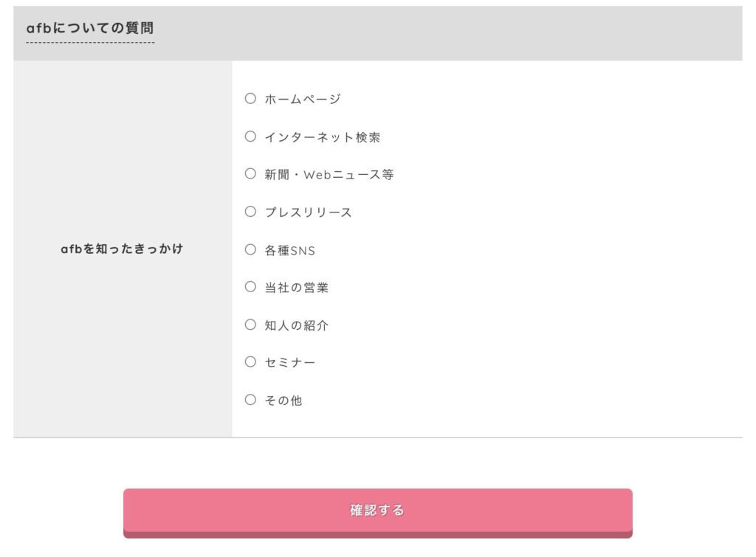Image resolution: width=756 pixels, height=557 pixels.
Task: Click the インターネット検索 option label text
Action: coord(322,137)
